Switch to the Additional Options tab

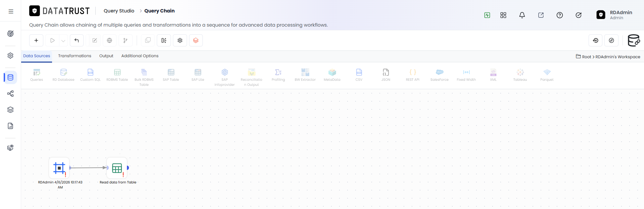[140, 56]
